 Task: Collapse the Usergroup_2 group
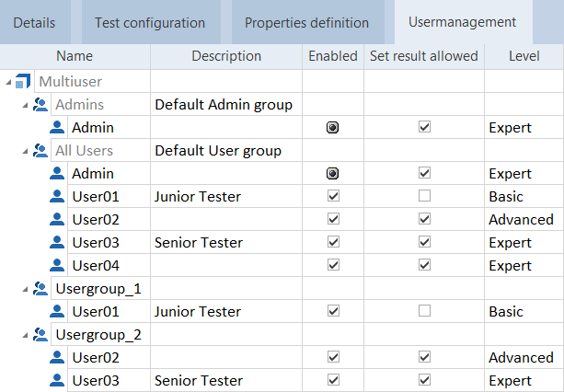coord(25,336)
